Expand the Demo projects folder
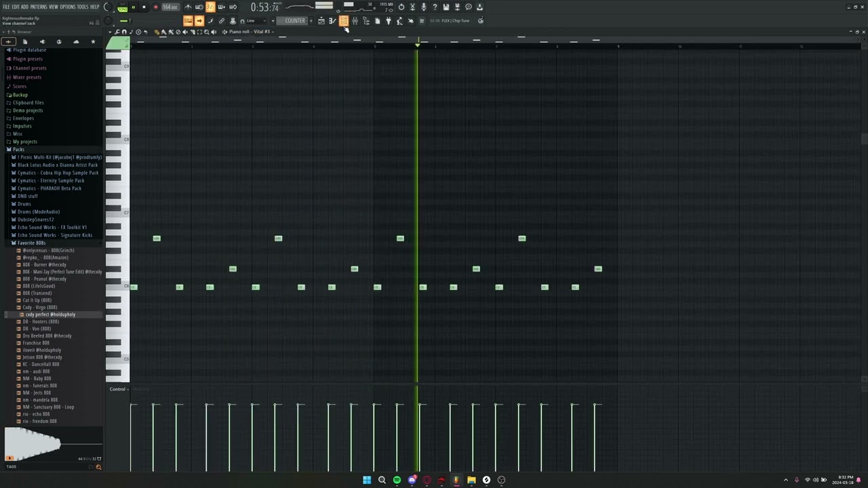 (x=28, y=110)
